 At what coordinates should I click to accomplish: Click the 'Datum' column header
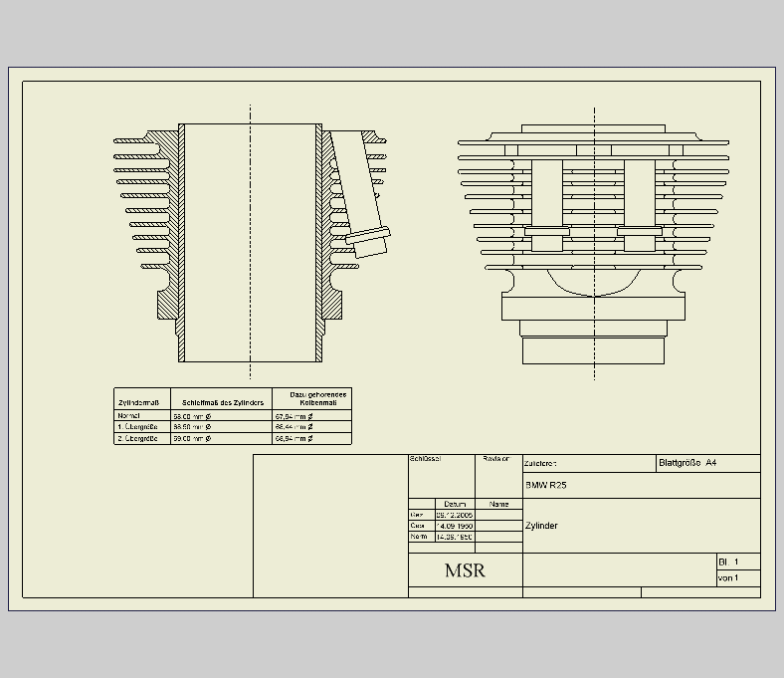pos(455,504)
